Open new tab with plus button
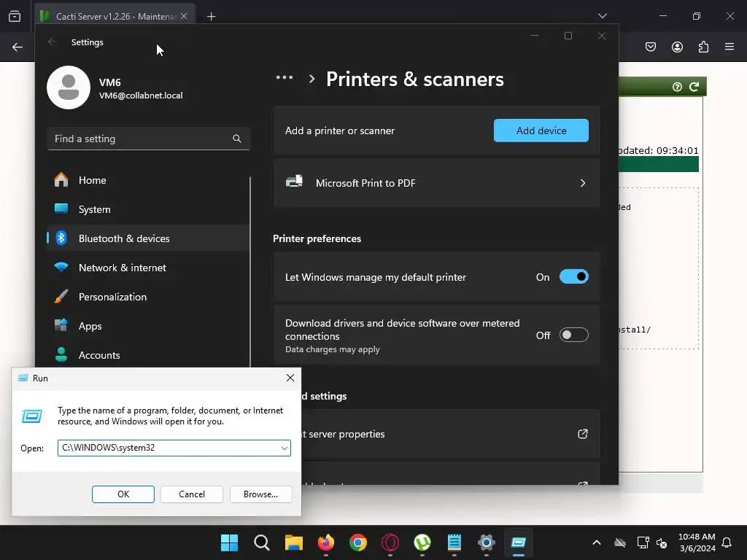The image size is (747, 560). click(211, 17)
